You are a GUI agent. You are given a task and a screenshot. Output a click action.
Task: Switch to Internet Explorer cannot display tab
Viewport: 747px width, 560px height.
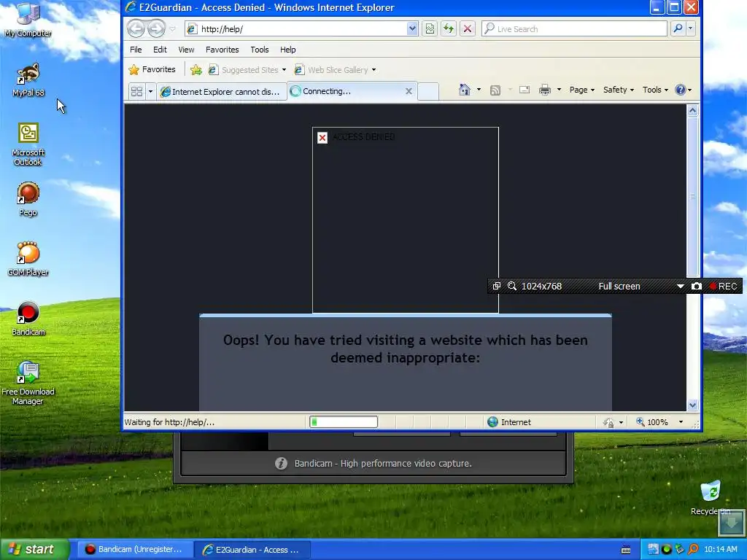222,91
